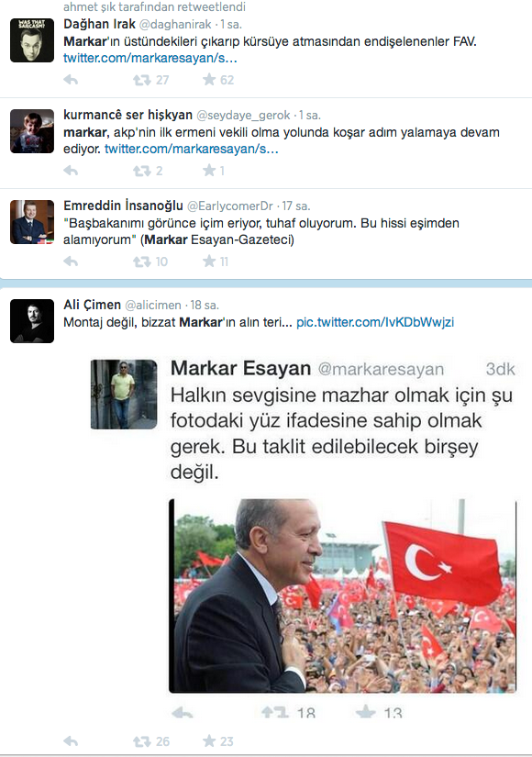The height and width of the screenshot is (757, 532).
Task: Reply to Dağhan Irak's tweet
Action: tap(71, 80)
